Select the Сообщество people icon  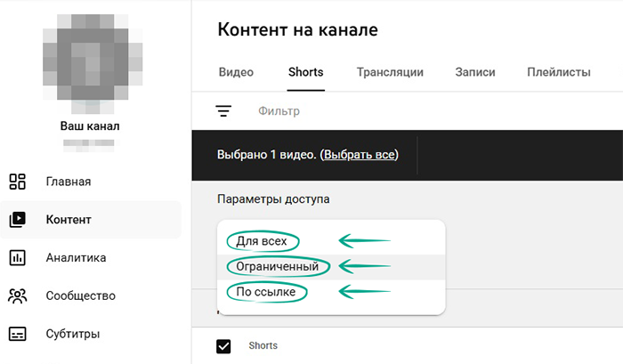click(18, 295)
